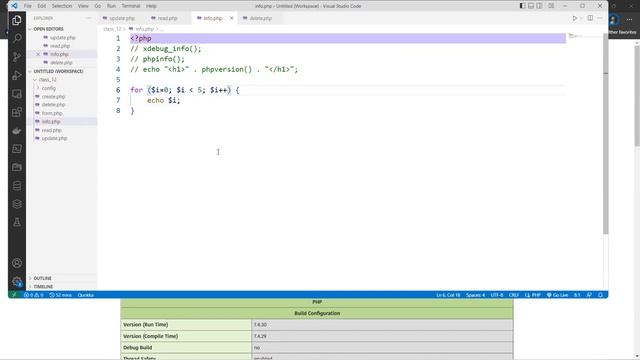Open the Source Control view
The width and height of the screenshot is (640, 360).
(17, 57)
